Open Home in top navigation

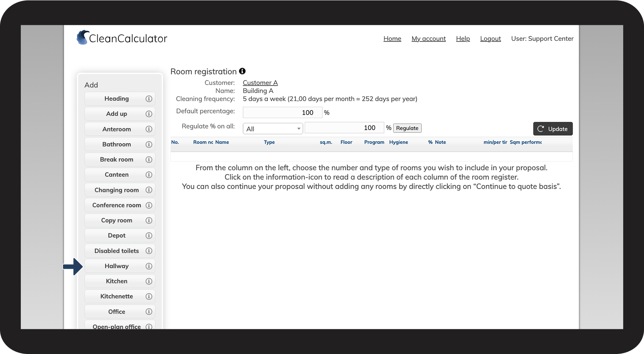click(392, 39)
